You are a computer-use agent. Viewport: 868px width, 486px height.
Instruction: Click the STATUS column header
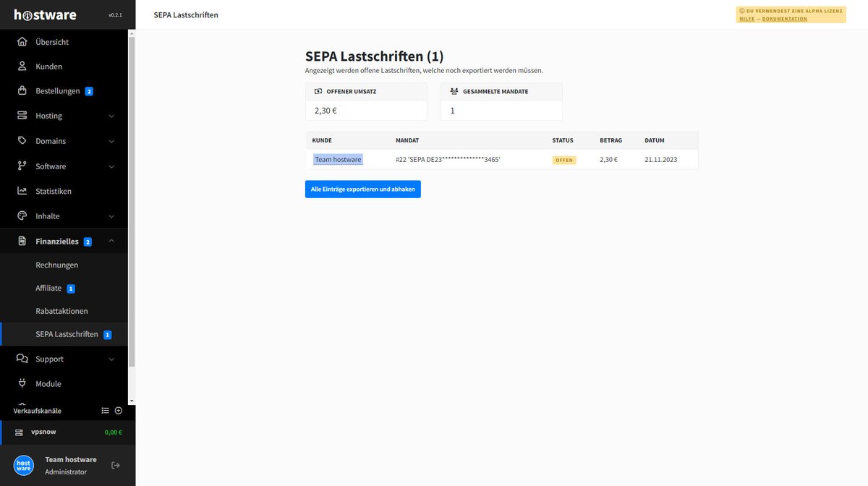pos(563,140)
